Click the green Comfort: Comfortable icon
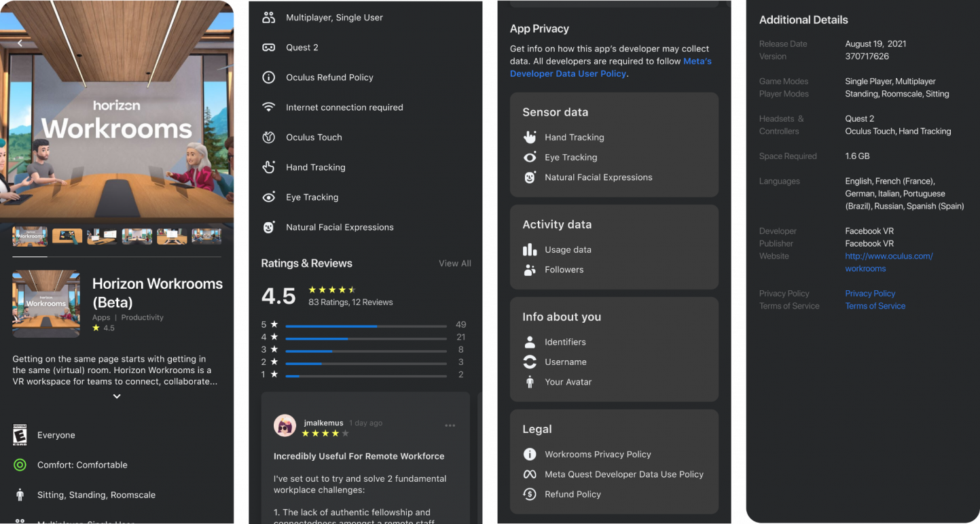The height and width of the screenshot is (524, 980). (x=20, y=465)
